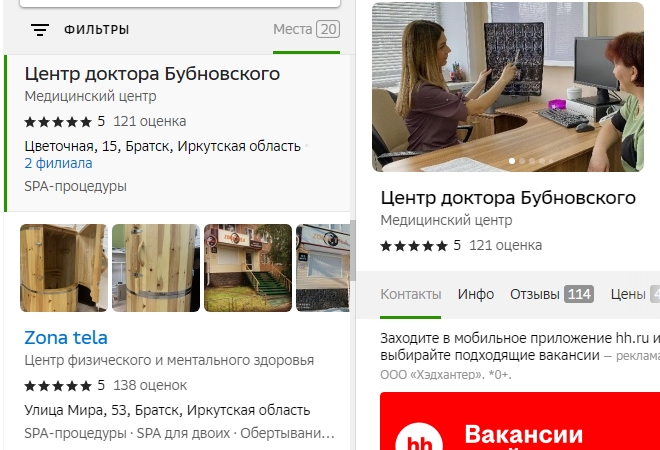Viewport: 660px width, 450px height.
Task: Click star rating of Центр доктора Бубновского in list
Action: 58,122
